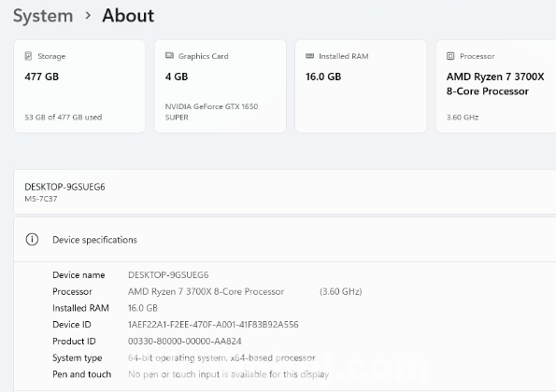
Task: Click NVIDIA GeForce GTX 1650 SUPER text
Action: point(211,112)
